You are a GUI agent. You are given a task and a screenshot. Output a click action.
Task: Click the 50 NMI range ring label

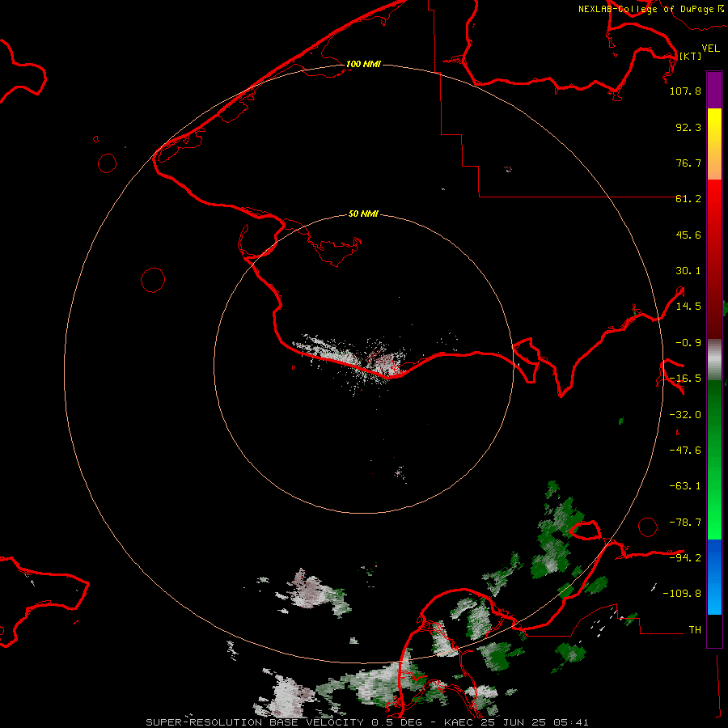click(x=363, y=214)
